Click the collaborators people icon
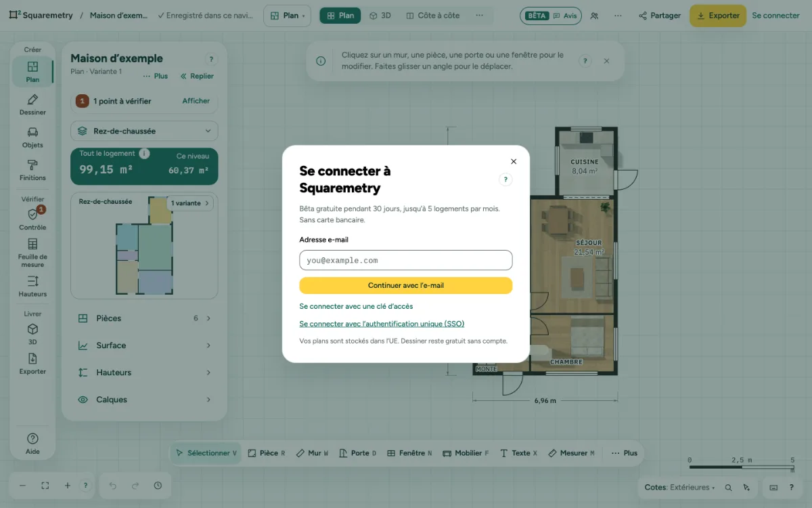 click(x=594, y=16)
